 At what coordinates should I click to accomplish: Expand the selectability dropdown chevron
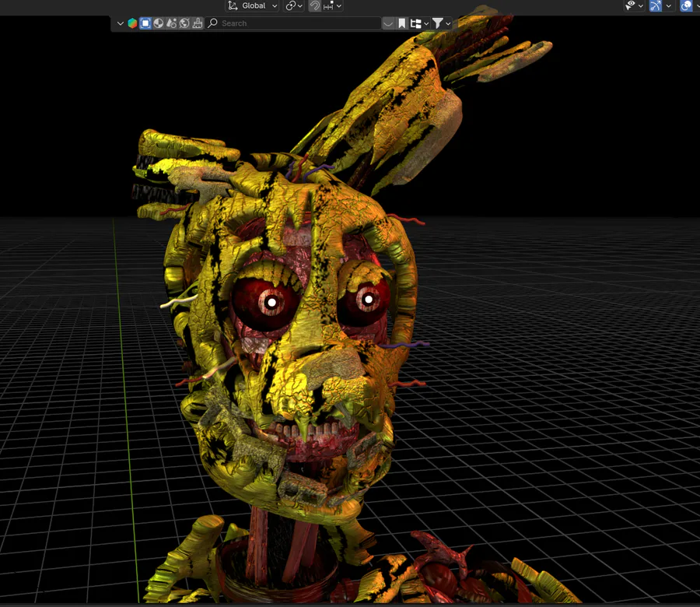click(641, 6)
